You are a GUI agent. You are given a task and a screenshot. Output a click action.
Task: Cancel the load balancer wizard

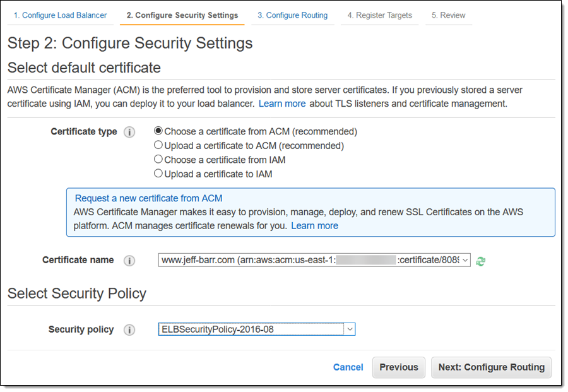pos(348,367)
